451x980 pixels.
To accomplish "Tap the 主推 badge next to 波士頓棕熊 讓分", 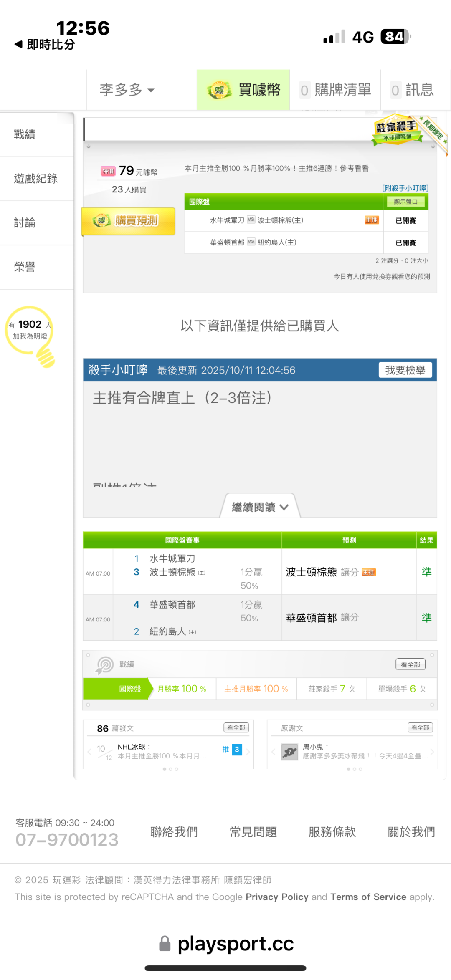I will click(368, 572).
